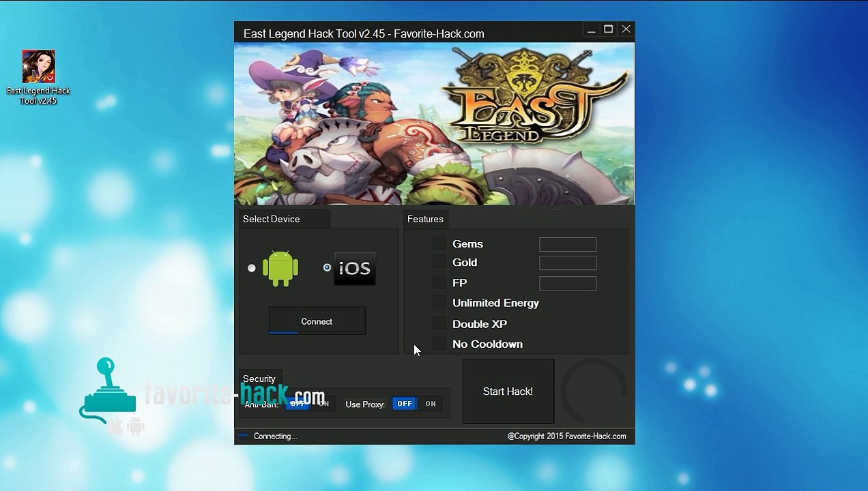Click the Connect button
868x491 pixels.
pos(317,321)
